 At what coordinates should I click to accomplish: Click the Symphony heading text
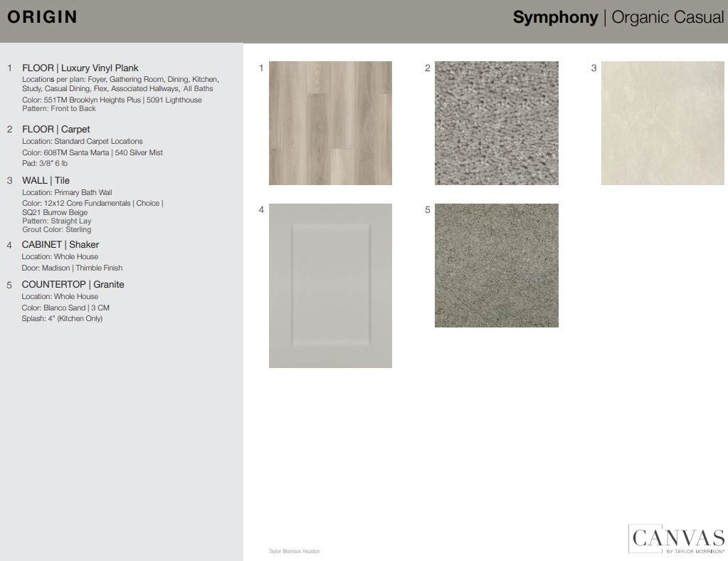coord(555,18)
